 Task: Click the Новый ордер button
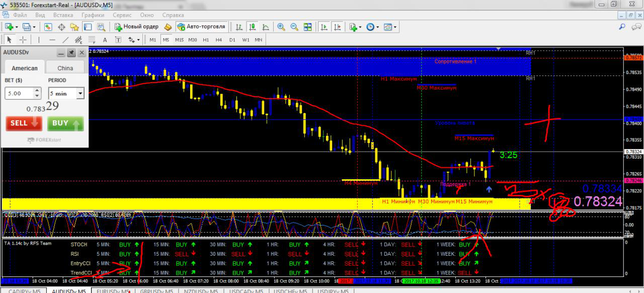pos(136,27)
